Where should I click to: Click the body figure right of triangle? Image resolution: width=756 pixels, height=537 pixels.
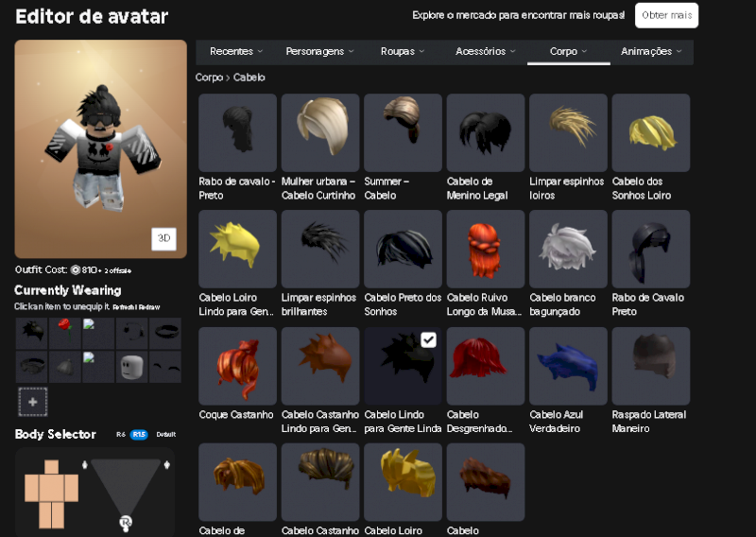coord(167,464)
